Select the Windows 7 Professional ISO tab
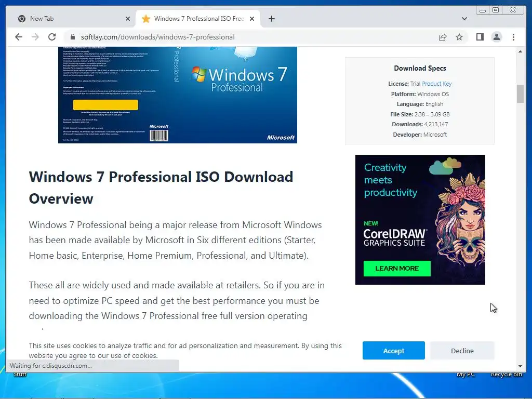This screenshot has width=532, height=399. click(198, 19)
